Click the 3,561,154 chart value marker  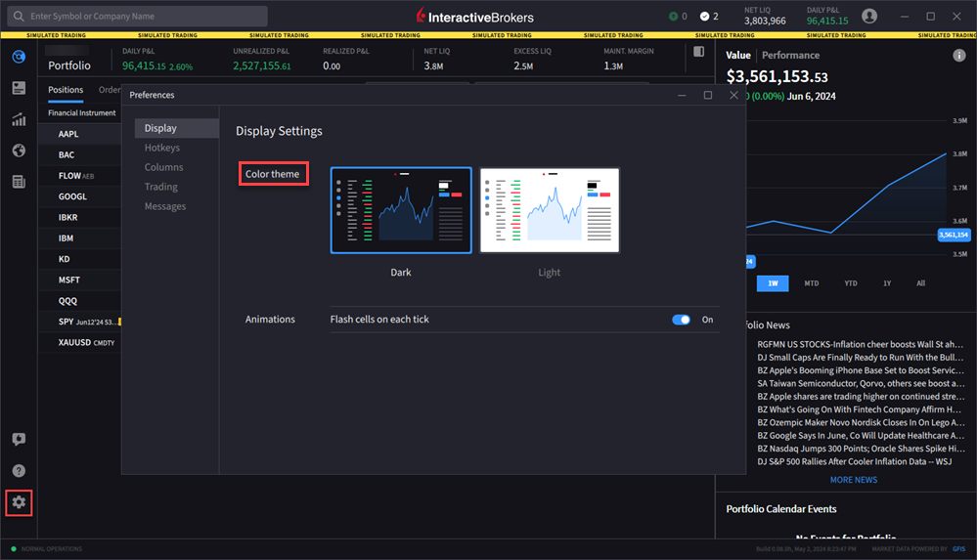click(954, 235)
